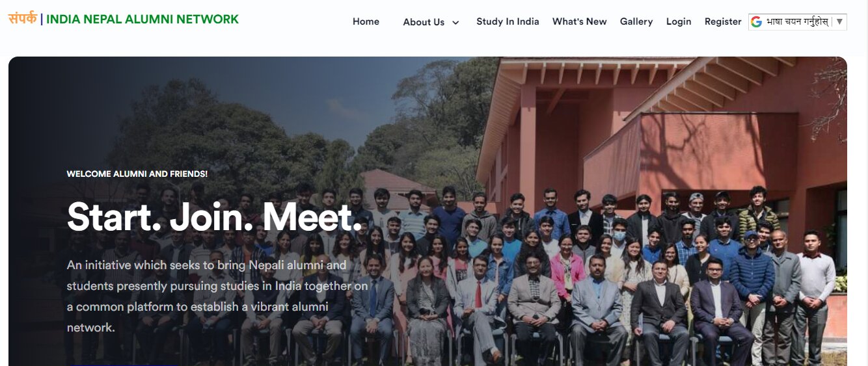Click the Google icon in the language selector
Viewport: 868px width, 366px height.
coord(756,21)
